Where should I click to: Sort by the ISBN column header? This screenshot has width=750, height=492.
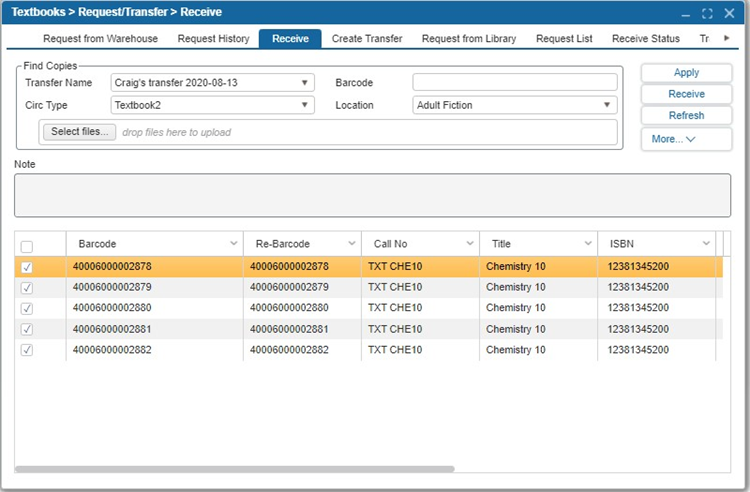[621, 244]
